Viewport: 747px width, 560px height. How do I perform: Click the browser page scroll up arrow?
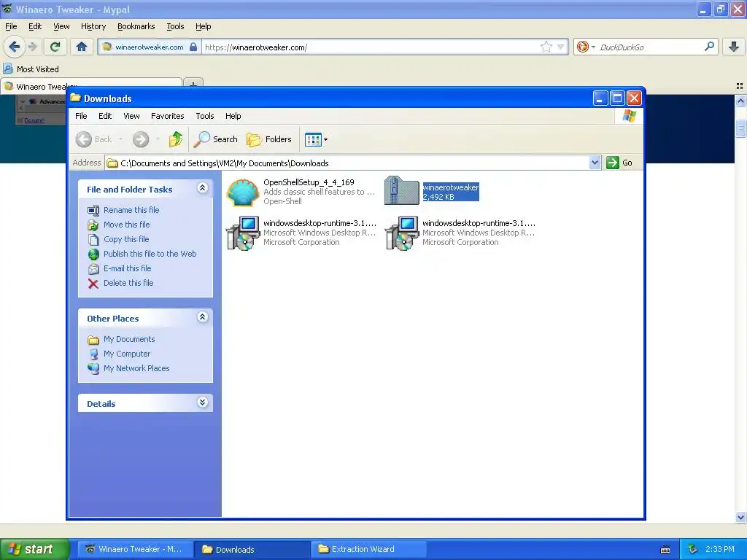(740, 101)
